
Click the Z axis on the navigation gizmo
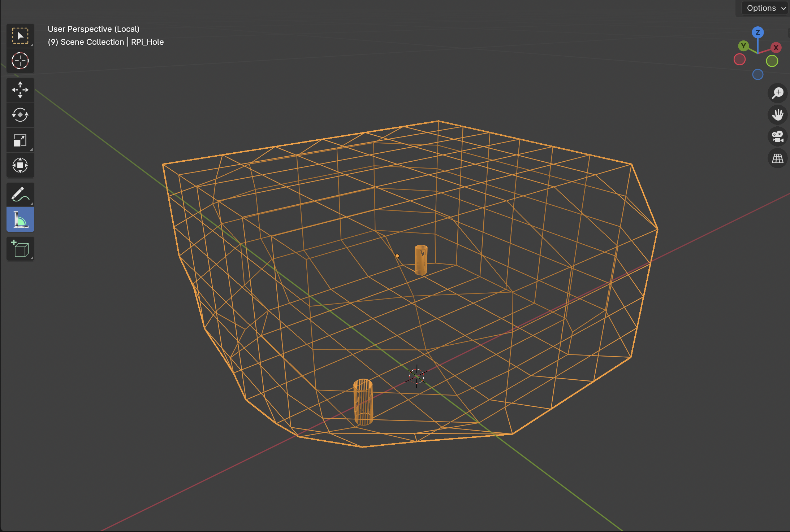coord(757,32)
